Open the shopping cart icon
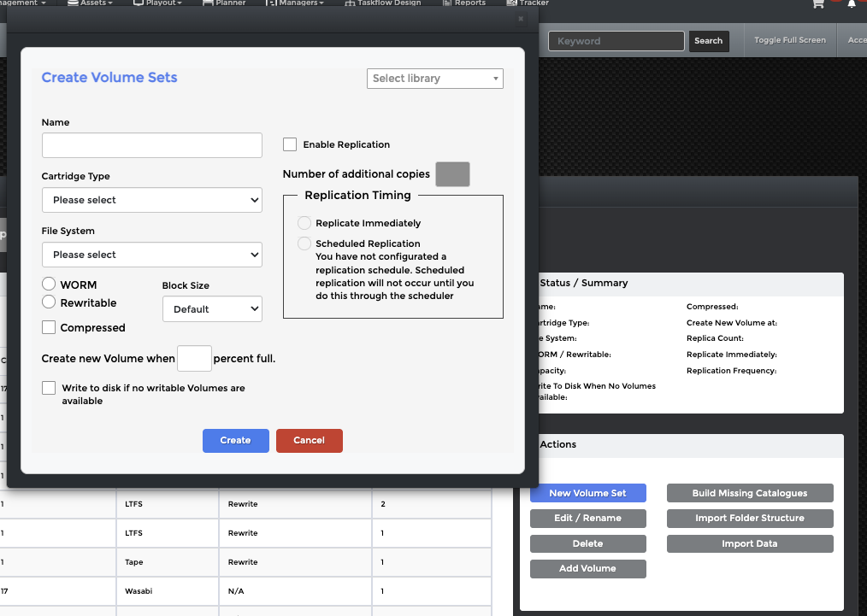This screenshot has height=616, width=867. 818,3
